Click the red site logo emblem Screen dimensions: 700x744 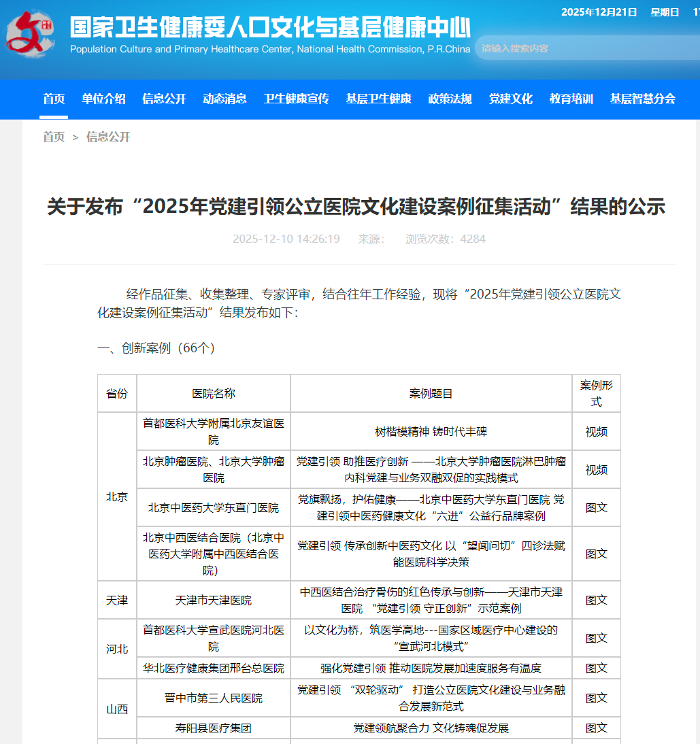pyautogui.click(x=31, y=35)
